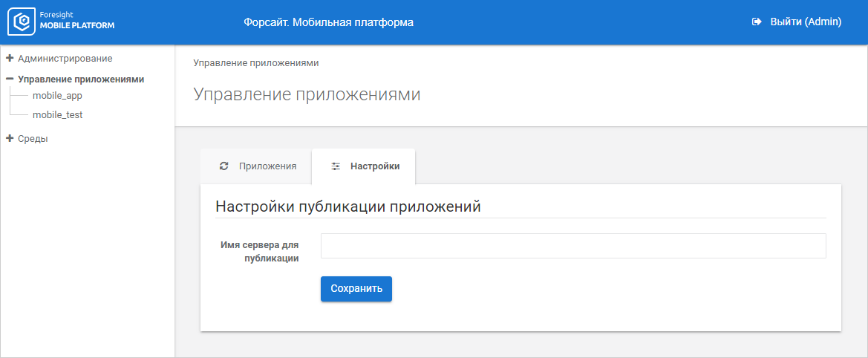Expand Администрирование with its plus icon

click(10, 58)
